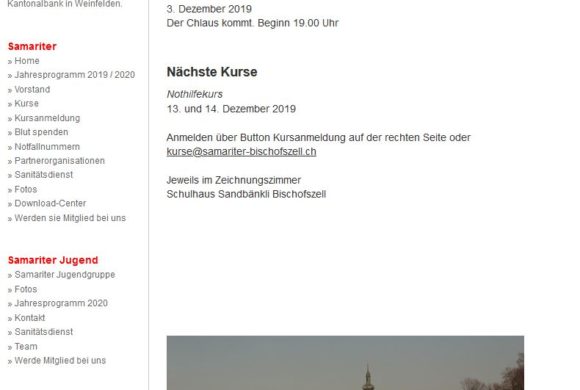Select Sanitätsdienst under Samariter heading
This screenshot has height=390, width=580.
point(44,175)
